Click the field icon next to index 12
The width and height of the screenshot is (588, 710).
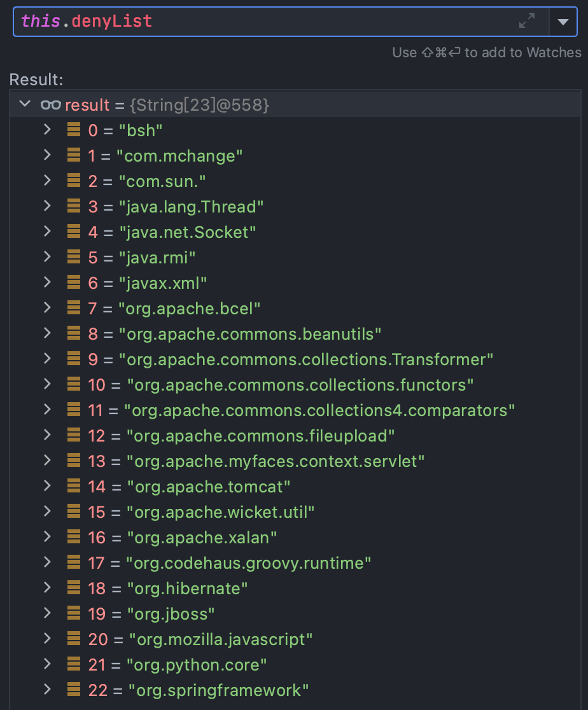(x=74, y=435)
